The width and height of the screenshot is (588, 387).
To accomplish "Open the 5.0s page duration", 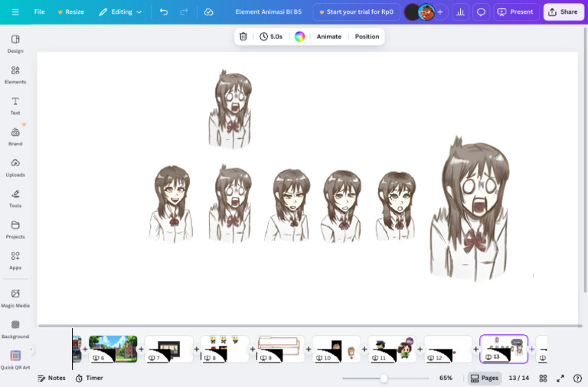I will tap(271, 37).
